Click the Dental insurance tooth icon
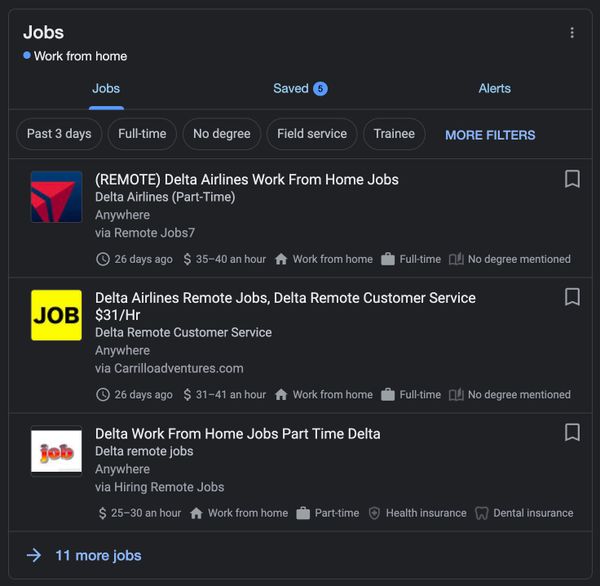The width and height of the screenshot is (600, 586). pos(481,513)
